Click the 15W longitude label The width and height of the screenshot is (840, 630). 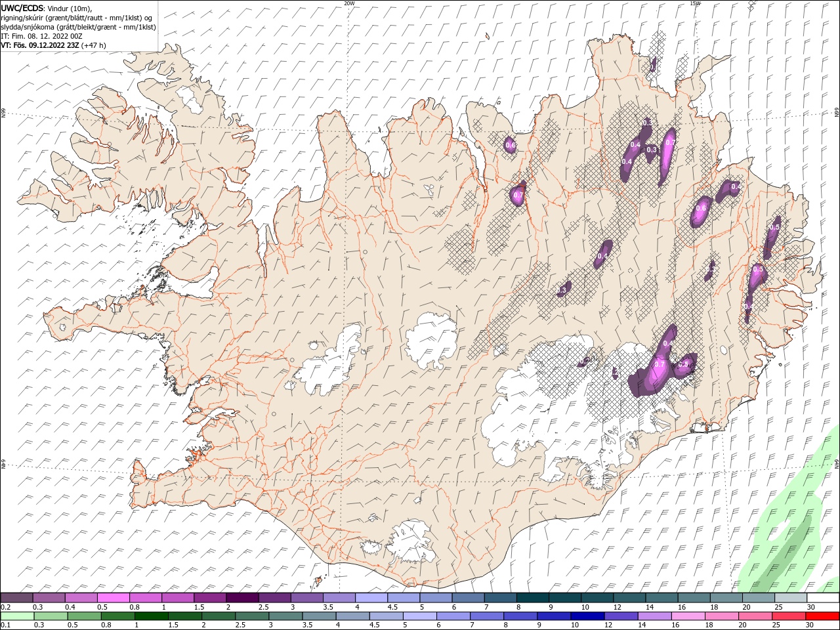coord(695,3)
